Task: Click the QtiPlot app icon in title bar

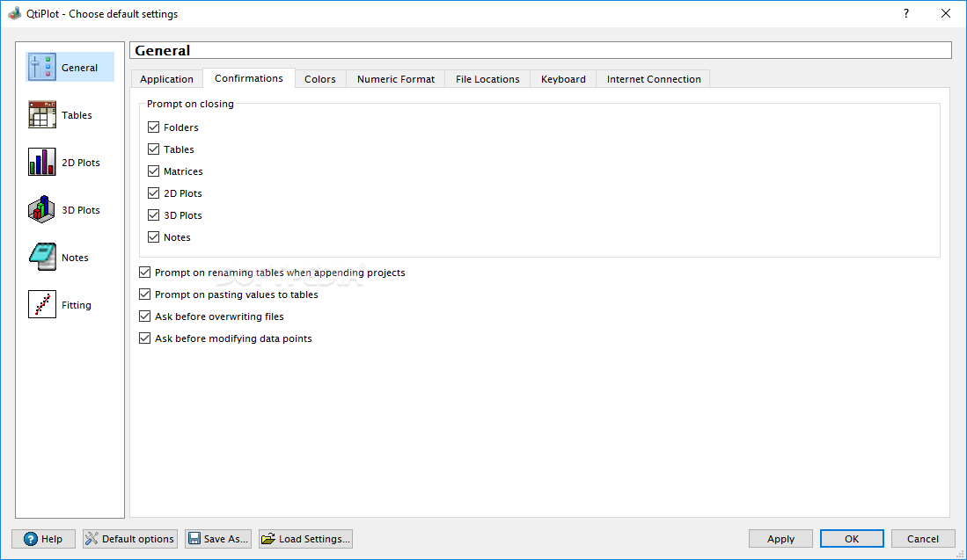Action: click(14, 13)
